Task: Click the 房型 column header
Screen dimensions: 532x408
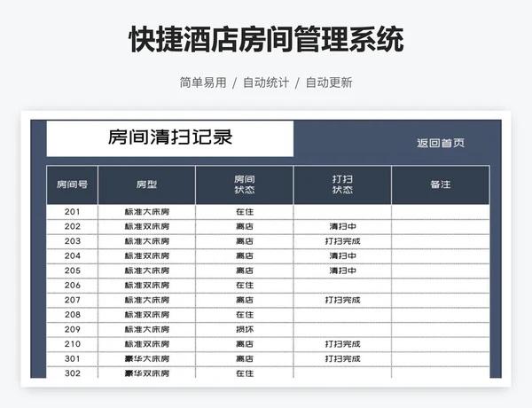Action: click(x=146, y=185)
